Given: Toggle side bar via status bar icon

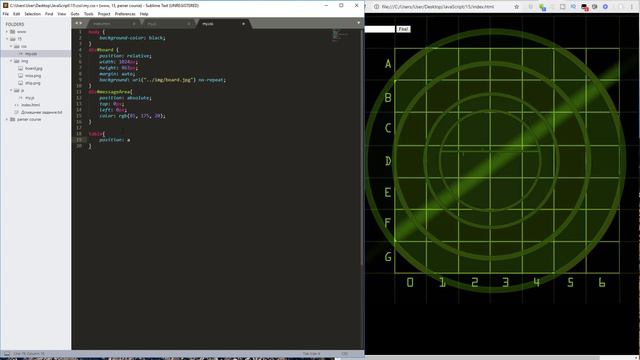Looking at the screenshot, I should click(7, 354).
